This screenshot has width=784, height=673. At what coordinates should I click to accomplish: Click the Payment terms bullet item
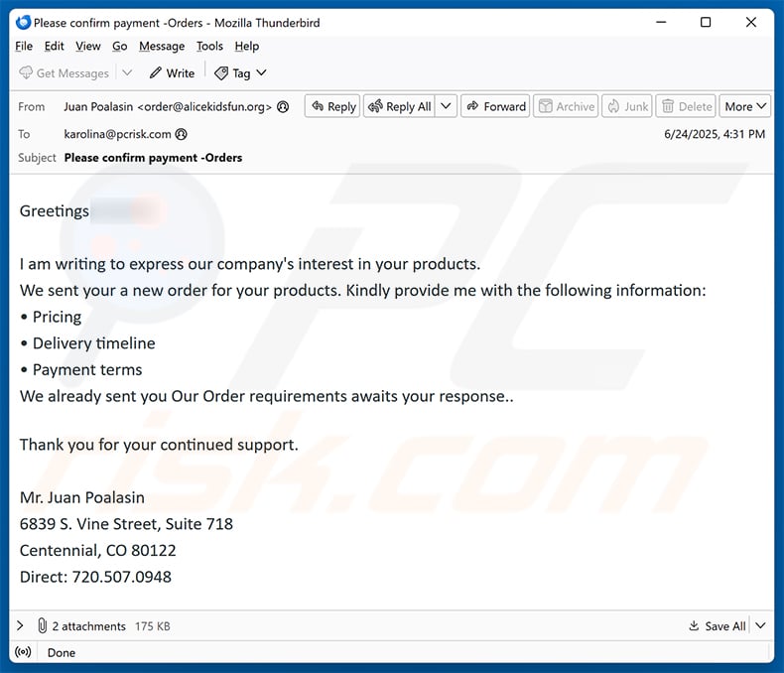click(81, 370)
